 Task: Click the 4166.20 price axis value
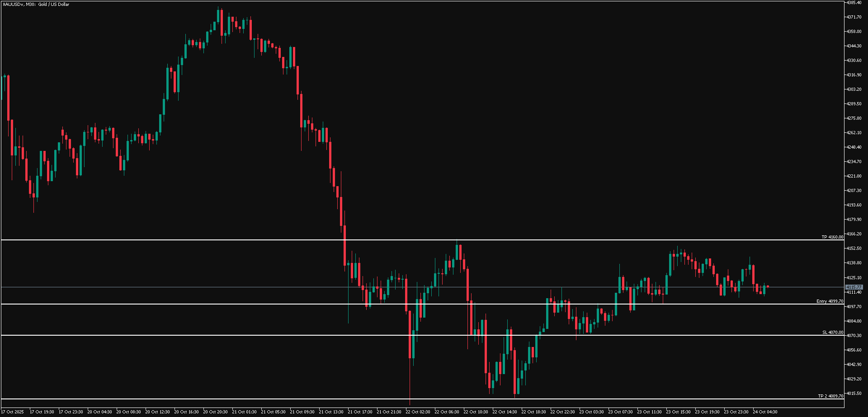click(854, 234)
